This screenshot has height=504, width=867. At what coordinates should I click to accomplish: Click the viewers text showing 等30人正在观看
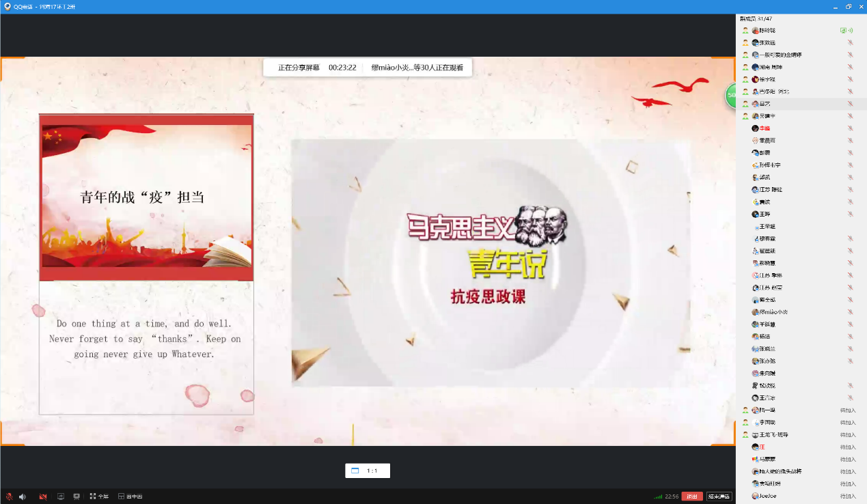pos(417,68)
